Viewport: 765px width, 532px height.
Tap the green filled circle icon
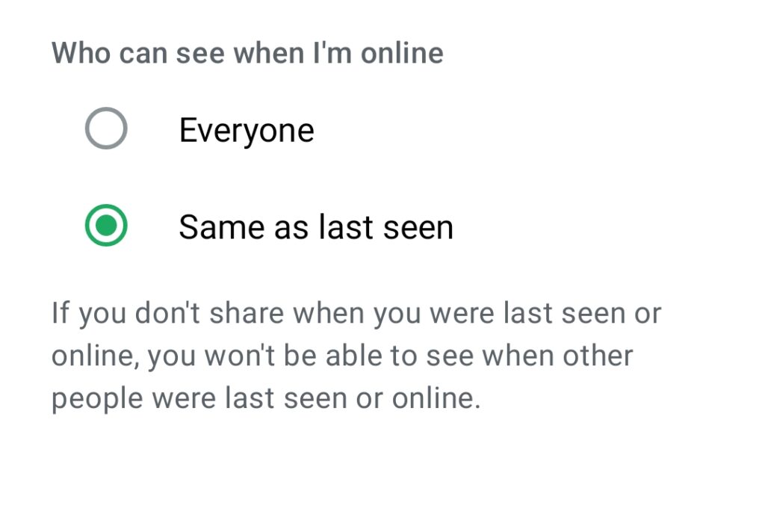tap(106, 226)
